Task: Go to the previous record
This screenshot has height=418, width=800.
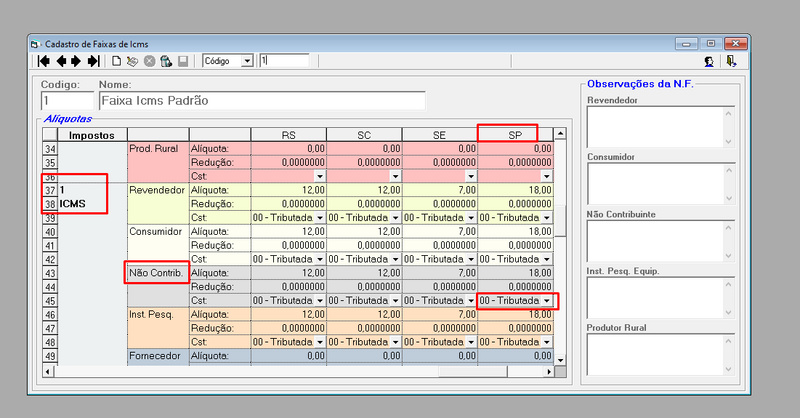Action: tap(61, 61)
